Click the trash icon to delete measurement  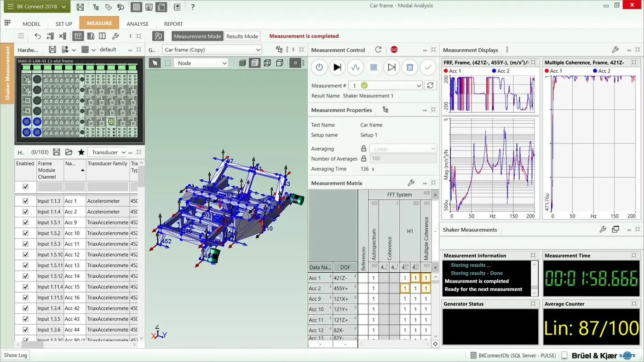pos(410,67)
